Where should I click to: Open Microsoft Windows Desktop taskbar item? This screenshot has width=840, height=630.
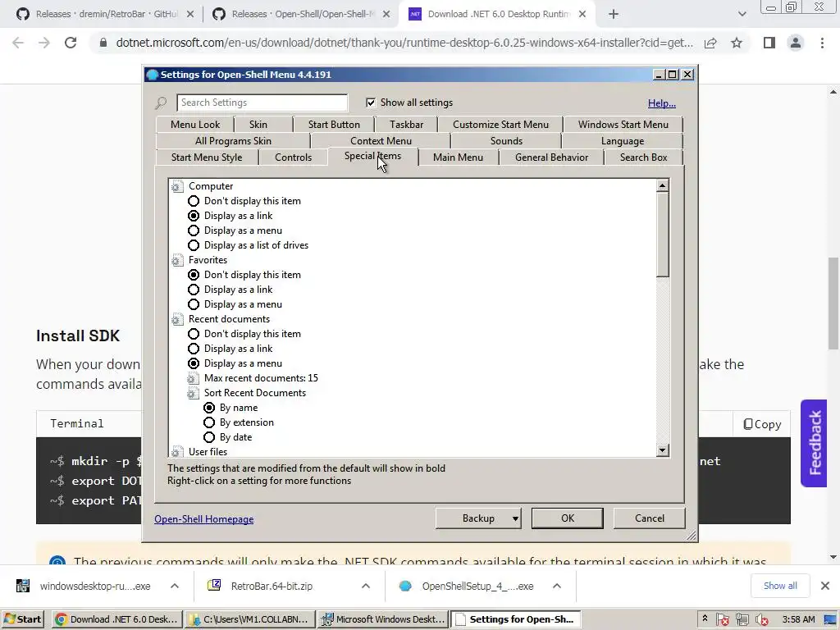coord(383,619)
